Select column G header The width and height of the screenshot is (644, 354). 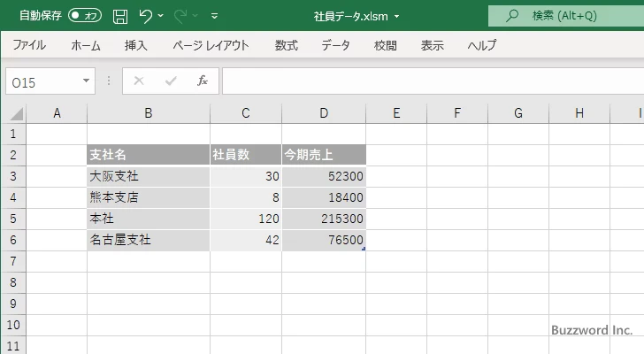(518, 113)
